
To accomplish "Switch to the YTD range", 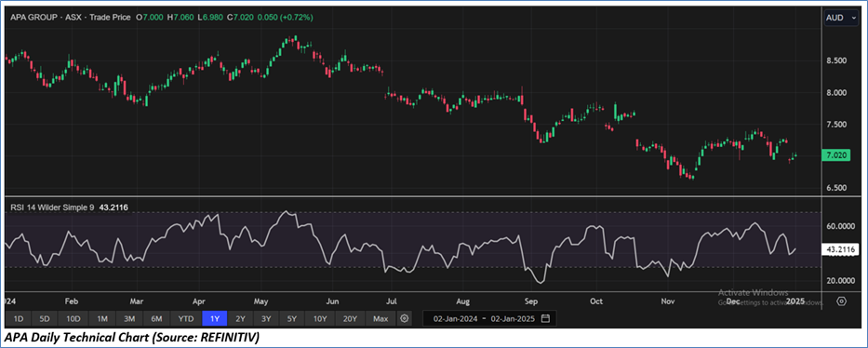I will point(186,318).
